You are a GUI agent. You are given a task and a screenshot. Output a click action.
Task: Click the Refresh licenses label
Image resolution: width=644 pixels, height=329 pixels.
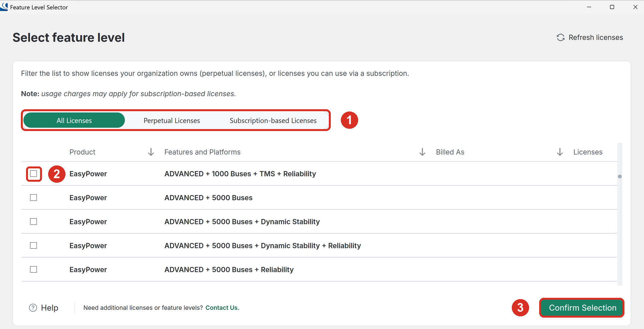click(x=596, y=37)
